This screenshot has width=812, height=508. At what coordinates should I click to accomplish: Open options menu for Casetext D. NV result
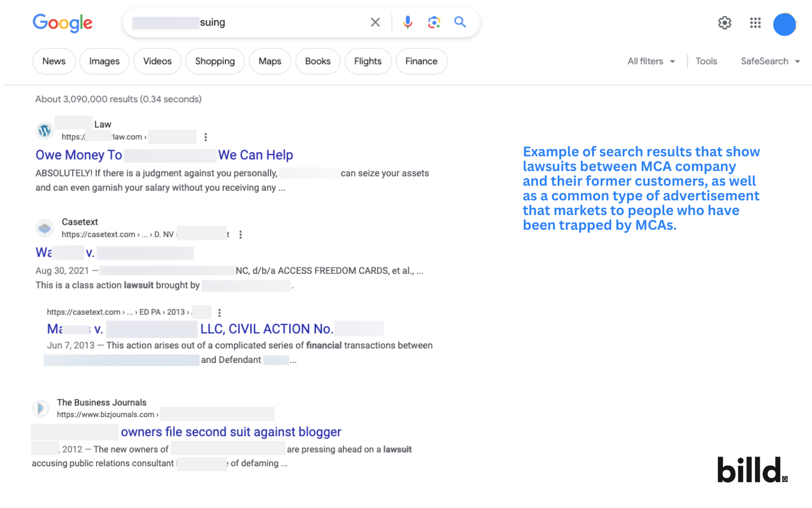tap(241, 235)
